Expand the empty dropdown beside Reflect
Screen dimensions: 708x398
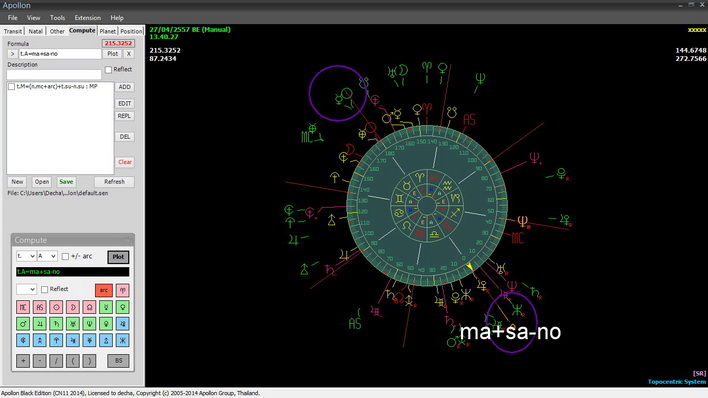pyautogui.click(x=26, y=289)
